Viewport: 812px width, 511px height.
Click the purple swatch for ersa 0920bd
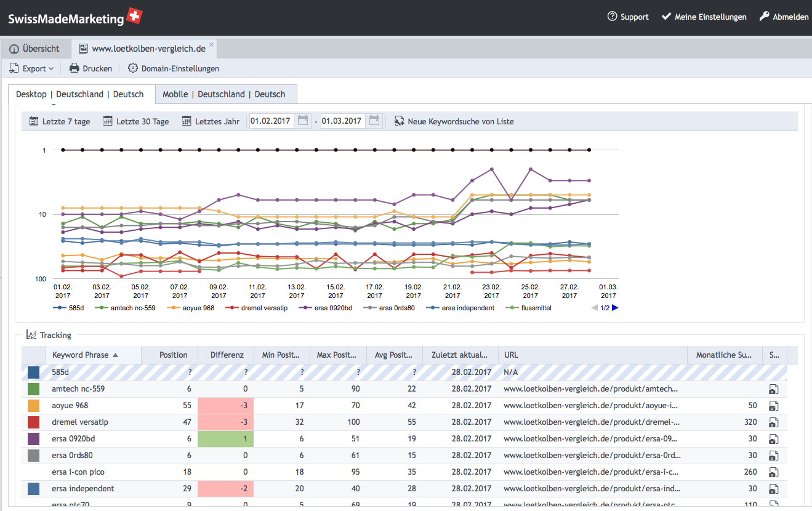point(34,439)
